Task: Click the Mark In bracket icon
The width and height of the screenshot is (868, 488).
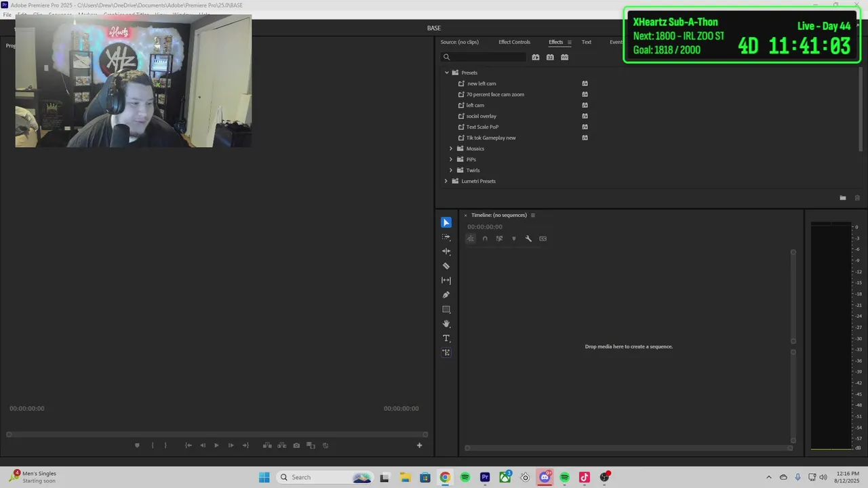Action: (x=152, y=445)
